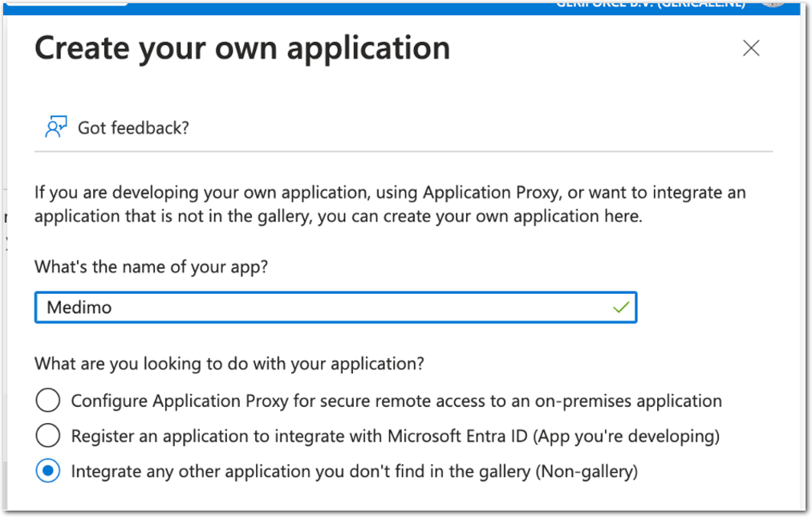Click the Integrate any other application text
Screen dimensions: 812x517
pos(354,471)
